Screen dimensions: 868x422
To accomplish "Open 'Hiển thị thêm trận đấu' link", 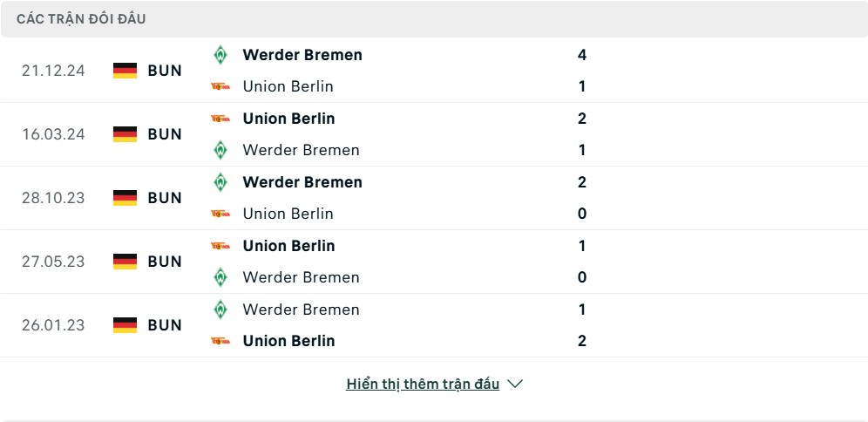I will coord(423,384).
